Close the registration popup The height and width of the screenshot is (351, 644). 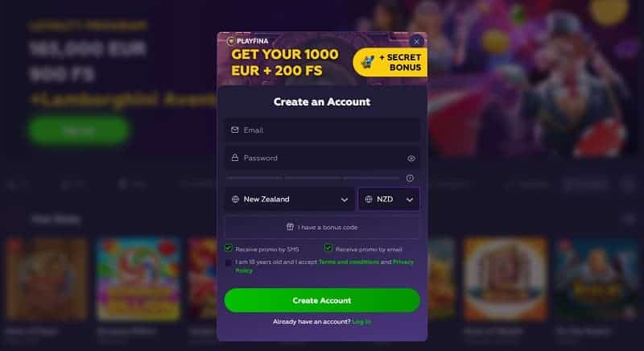pyautogui.click(x=416, y=42)
